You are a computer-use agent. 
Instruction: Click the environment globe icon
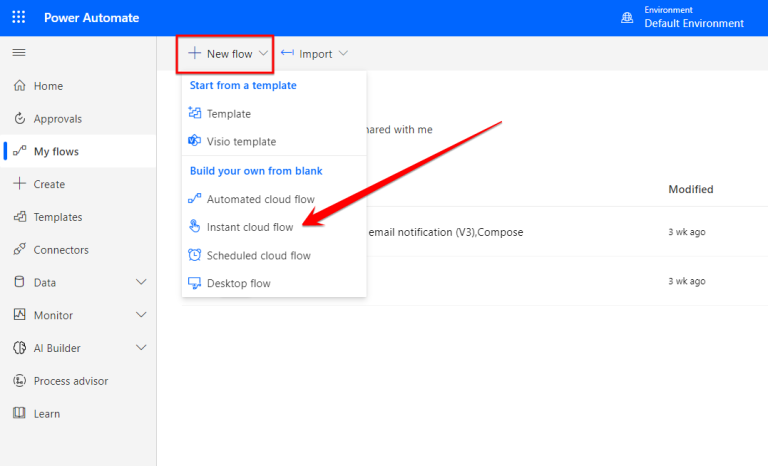(627, 18)
